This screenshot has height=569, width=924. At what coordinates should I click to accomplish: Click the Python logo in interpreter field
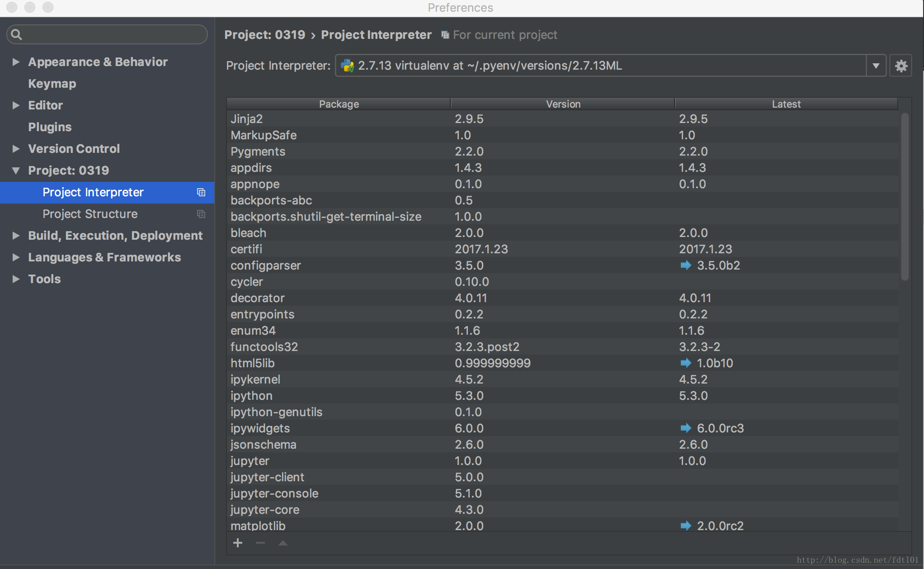[347, 66]
